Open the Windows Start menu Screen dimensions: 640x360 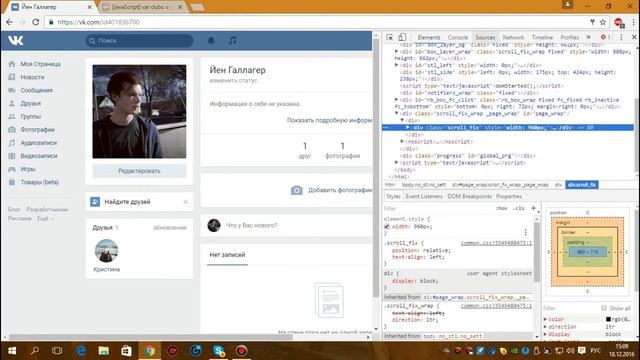pos(12,351)
